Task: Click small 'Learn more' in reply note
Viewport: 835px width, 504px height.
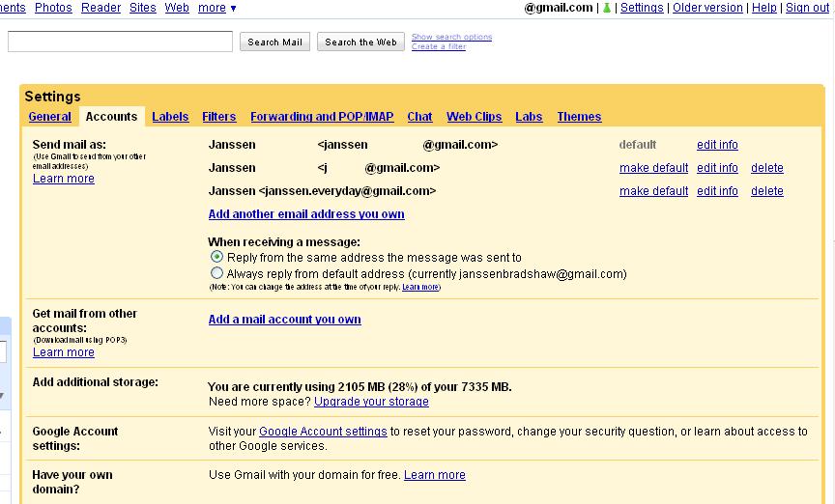Action: [420, 287]
